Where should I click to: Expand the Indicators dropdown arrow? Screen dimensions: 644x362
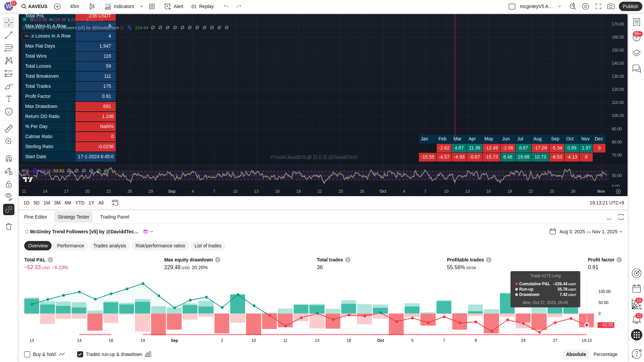(142, 6)
